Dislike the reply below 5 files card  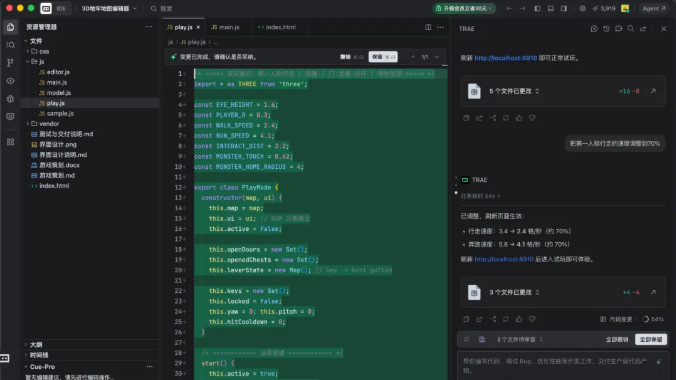(532, 118)
